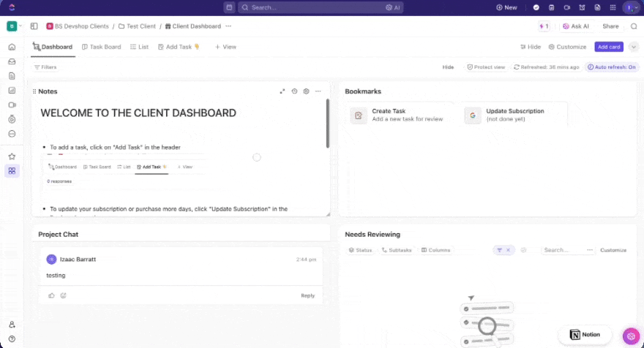Expand the chevron next to Add card
This screenshot has height=348, width=644.
[634, 47]
